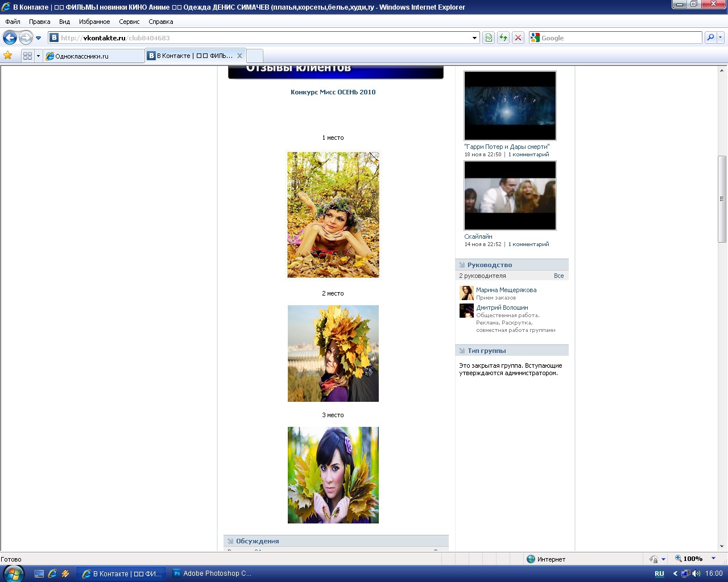Image resolution: width=728 pixels, height=582 pixels.
Task: Click the Refresh page icon
Action: (x=503, y=38)
